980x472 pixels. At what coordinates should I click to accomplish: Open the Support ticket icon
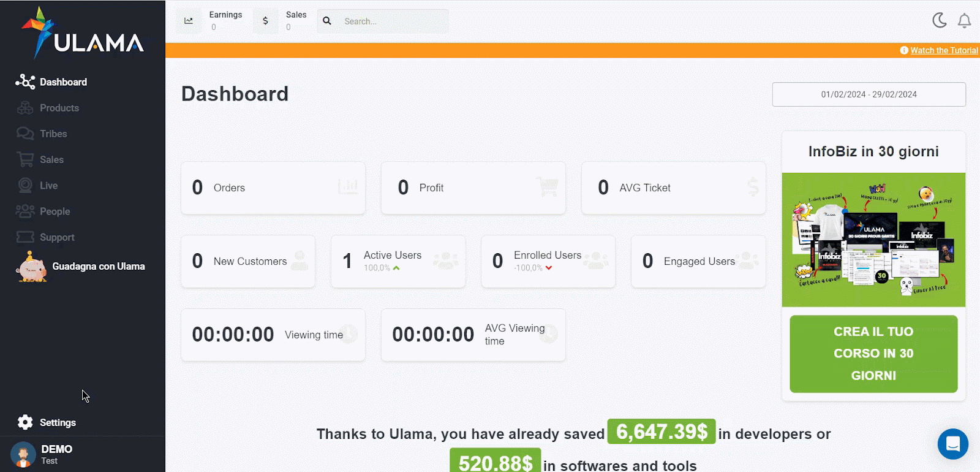point(25,237)
